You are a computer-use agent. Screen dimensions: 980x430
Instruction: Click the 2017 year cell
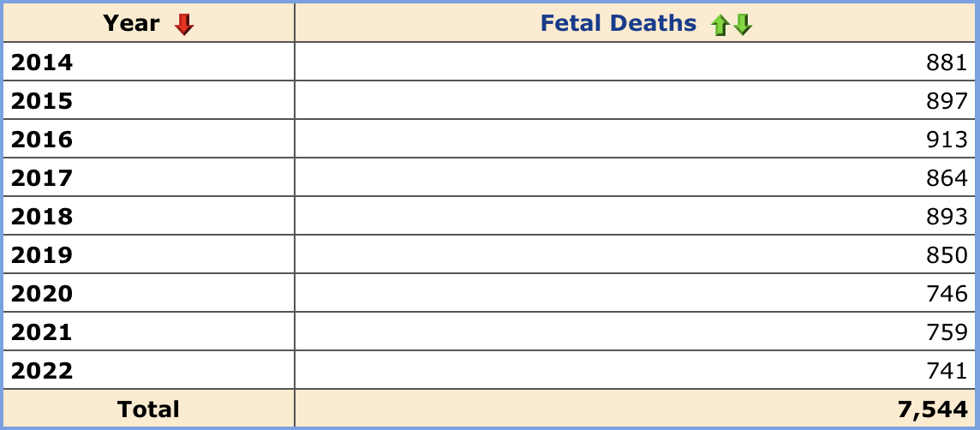[42, 178]
